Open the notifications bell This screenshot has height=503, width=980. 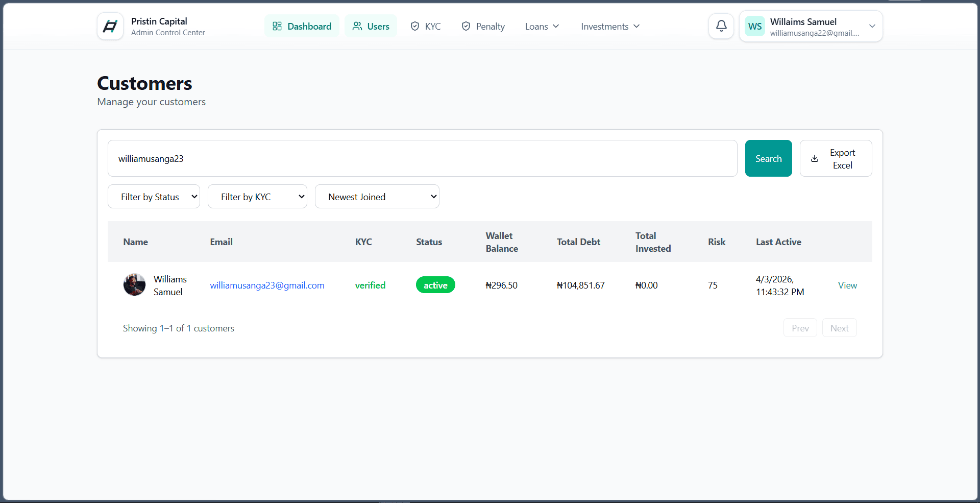[721, 26]
